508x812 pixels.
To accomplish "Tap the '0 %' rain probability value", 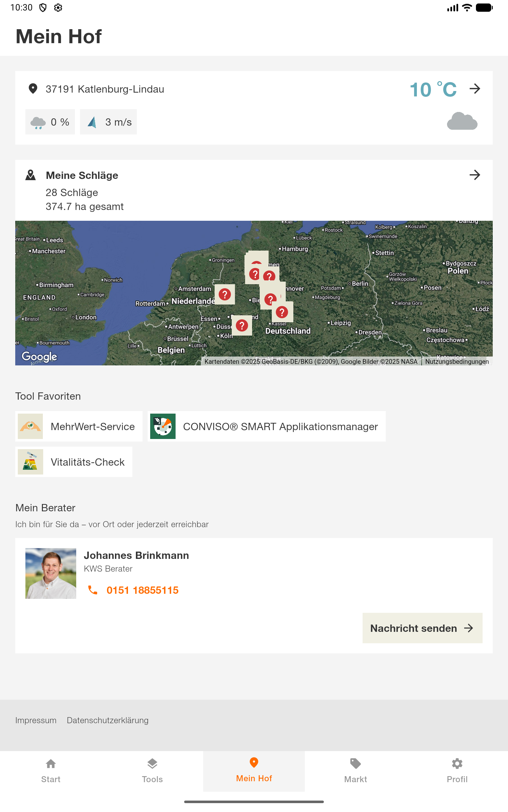I will (x=60, y=122).
